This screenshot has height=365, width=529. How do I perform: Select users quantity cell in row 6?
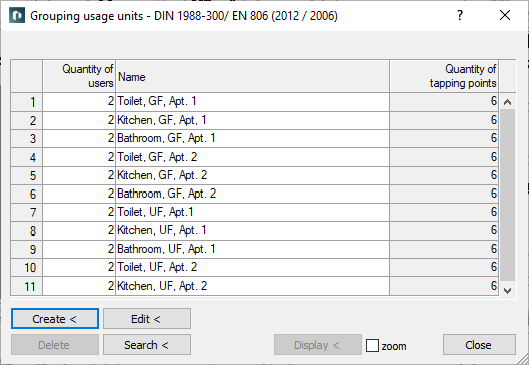79,194
